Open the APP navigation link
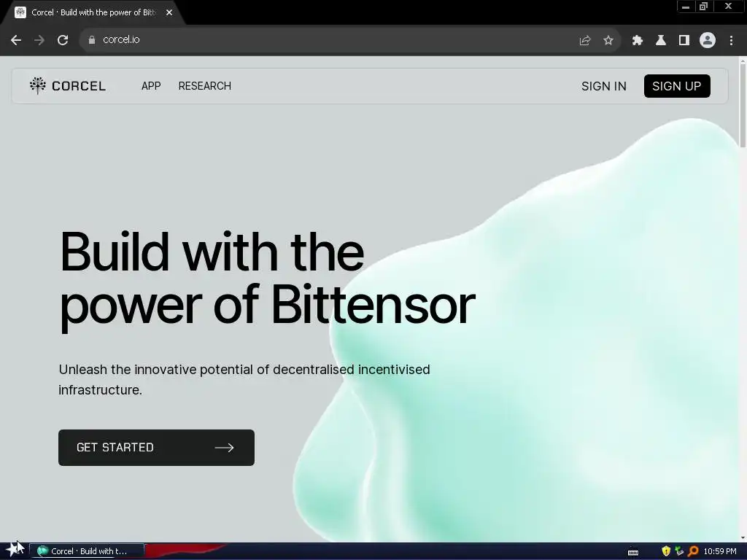Screen dimensions: 747x560 pos(151,86)
